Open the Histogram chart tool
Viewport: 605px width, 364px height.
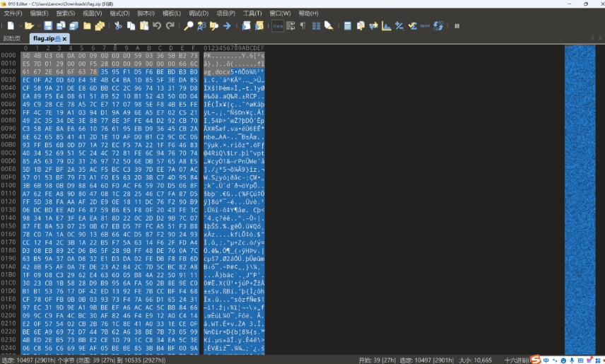click(387, 26)
